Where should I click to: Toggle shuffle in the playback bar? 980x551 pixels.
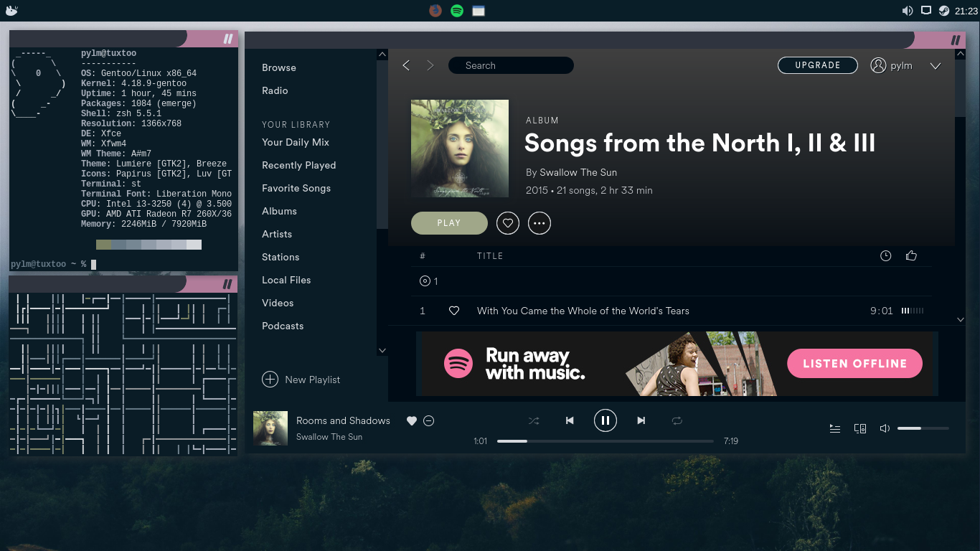[x=534, y=421]
